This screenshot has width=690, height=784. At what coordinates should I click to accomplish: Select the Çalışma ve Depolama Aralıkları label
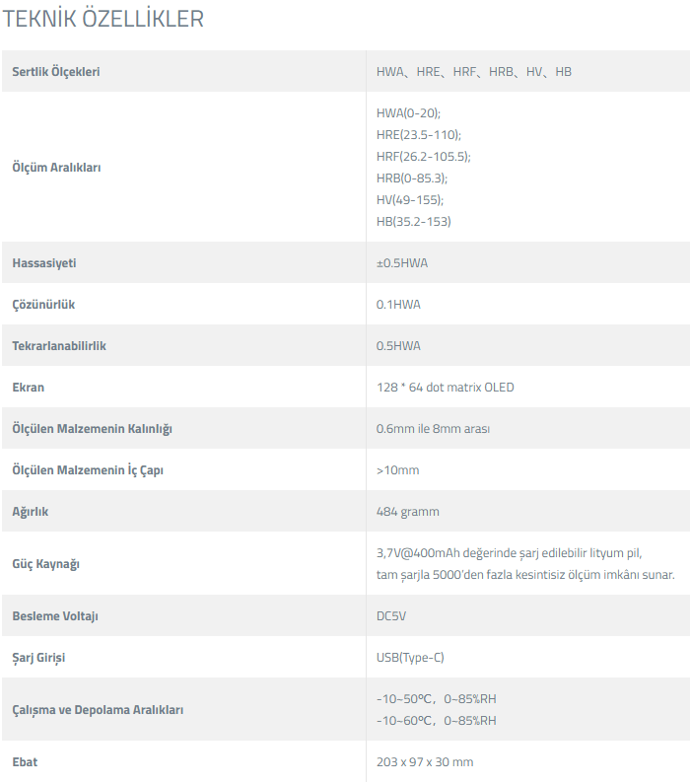pos(98,710)
